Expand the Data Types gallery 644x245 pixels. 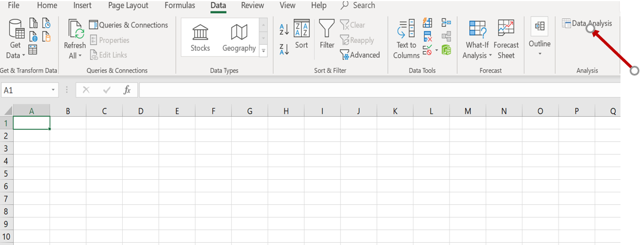tap(263, 51)
